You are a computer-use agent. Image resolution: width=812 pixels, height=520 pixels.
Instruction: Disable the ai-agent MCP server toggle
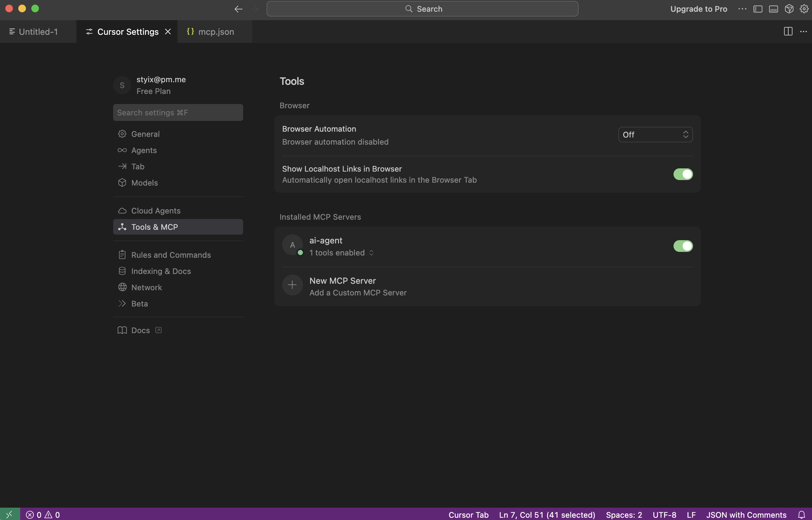point(683,246)
